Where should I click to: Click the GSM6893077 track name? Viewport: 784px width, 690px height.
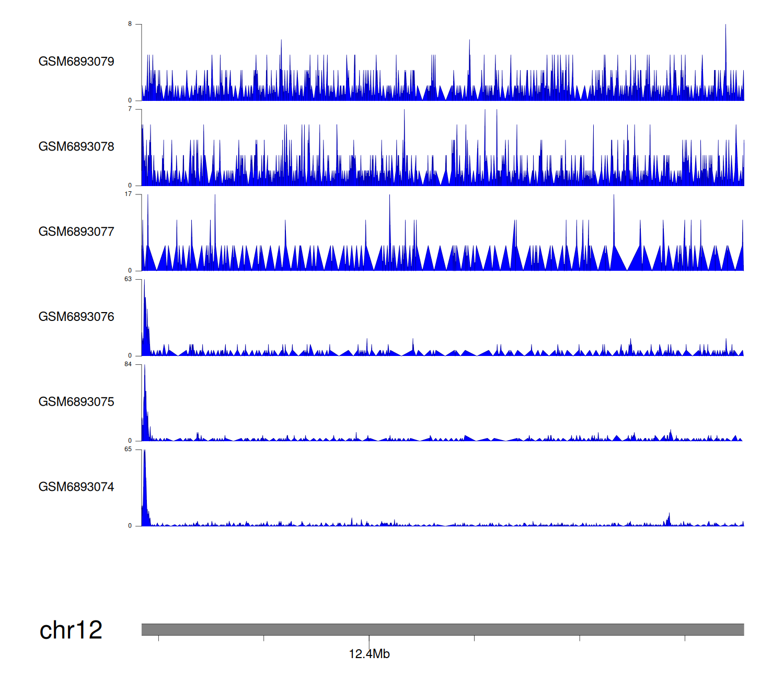click(76, 232)
